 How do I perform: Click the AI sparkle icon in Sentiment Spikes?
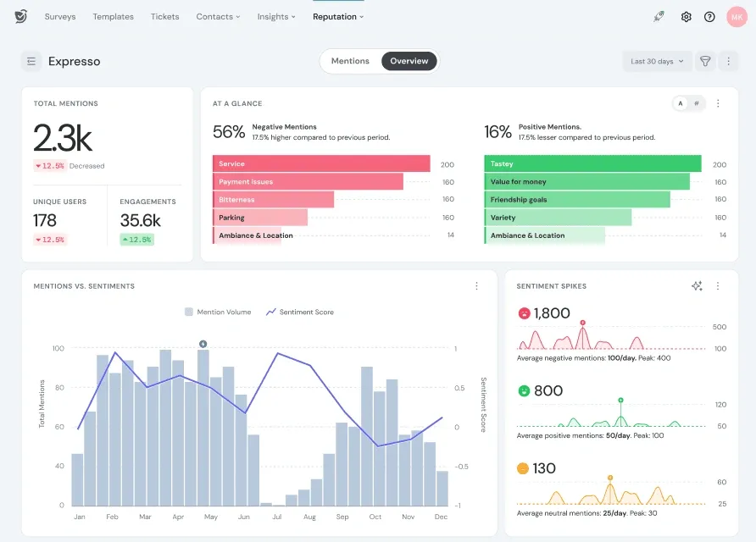tap(697, 286)
